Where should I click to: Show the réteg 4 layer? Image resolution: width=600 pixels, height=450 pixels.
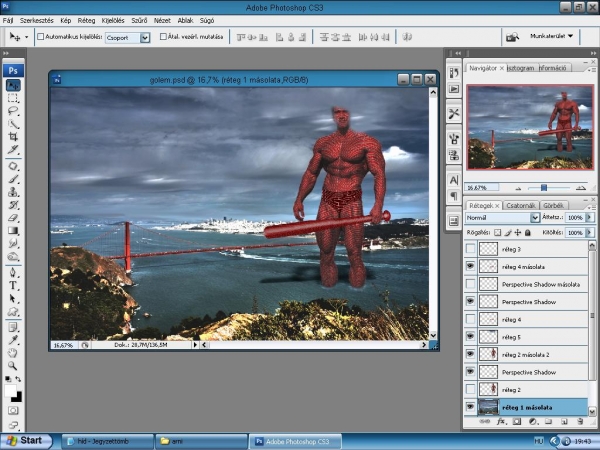point(470,319)
